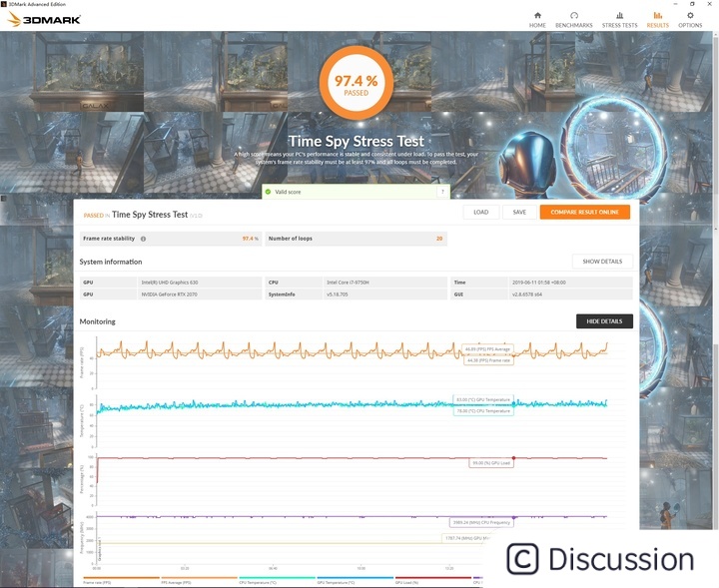Toggle the GPU Temperature legend series
The height and width of the screenshot is (588, 719).
355,580
